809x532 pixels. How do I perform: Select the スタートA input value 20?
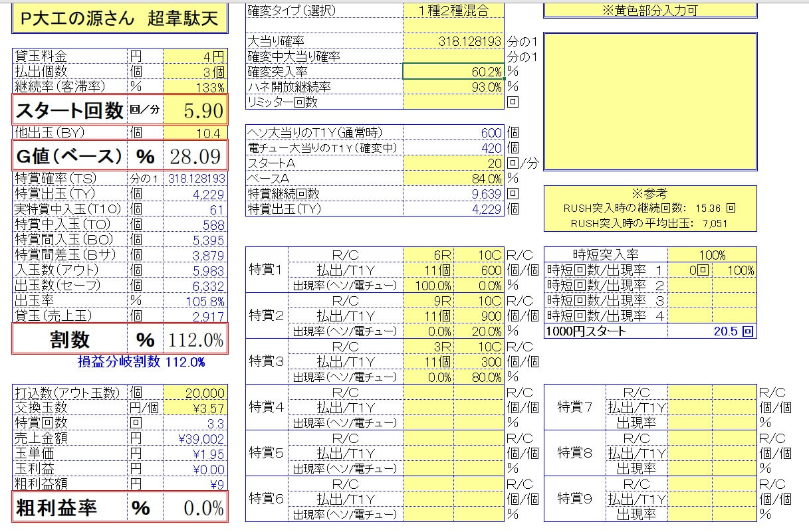(453, 163)
